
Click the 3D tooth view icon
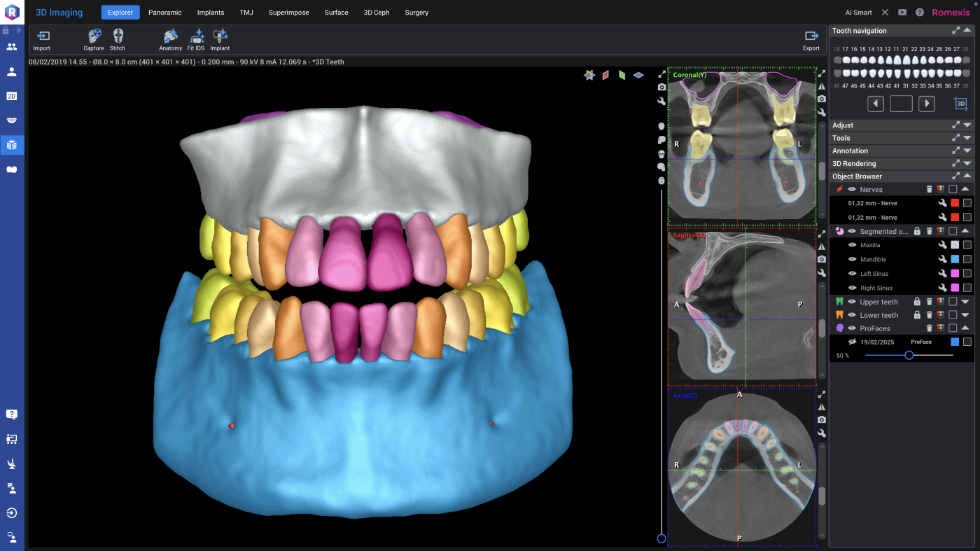(960, 104)
